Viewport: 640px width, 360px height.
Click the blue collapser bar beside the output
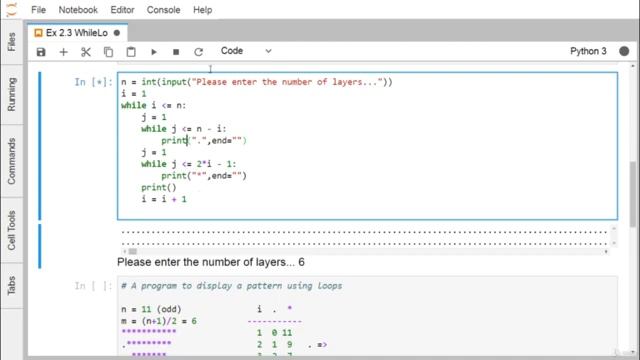point(40,246)
